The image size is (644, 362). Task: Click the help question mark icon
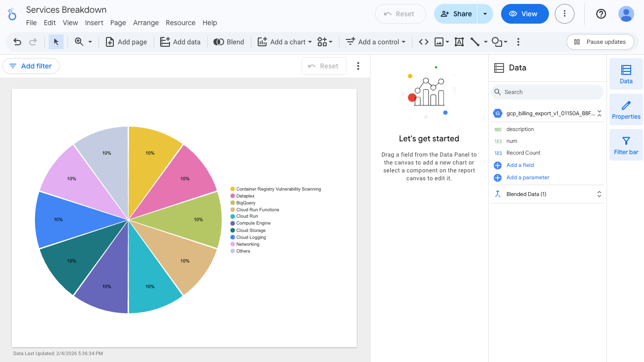[601, 13]
